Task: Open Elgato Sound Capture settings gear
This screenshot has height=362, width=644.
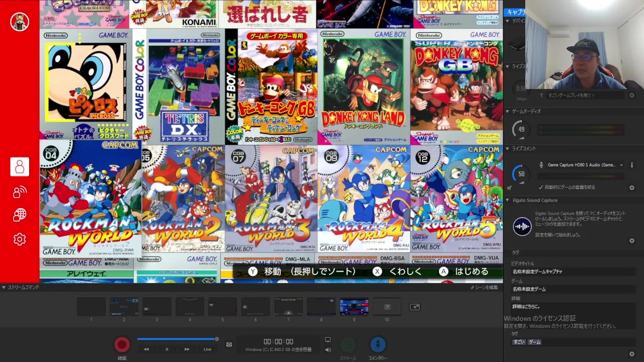Action: point(632,241)
